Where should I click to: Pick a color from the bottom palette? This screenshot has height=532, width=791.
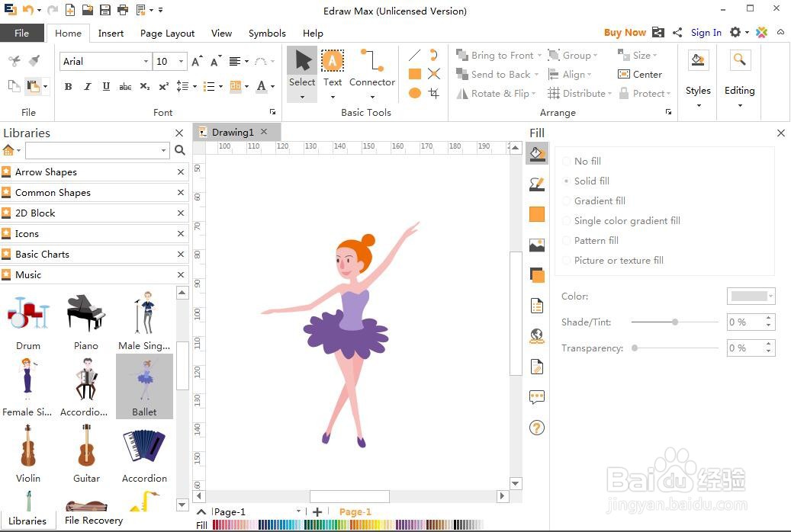348,525
